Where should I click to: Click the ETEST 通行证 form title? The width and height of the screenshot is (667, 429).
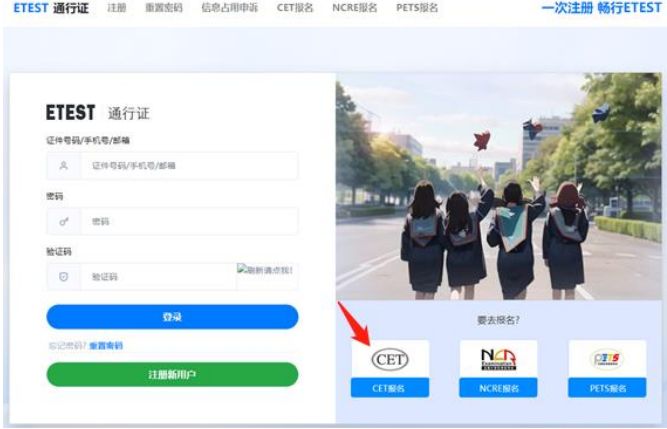coord(98,113)
